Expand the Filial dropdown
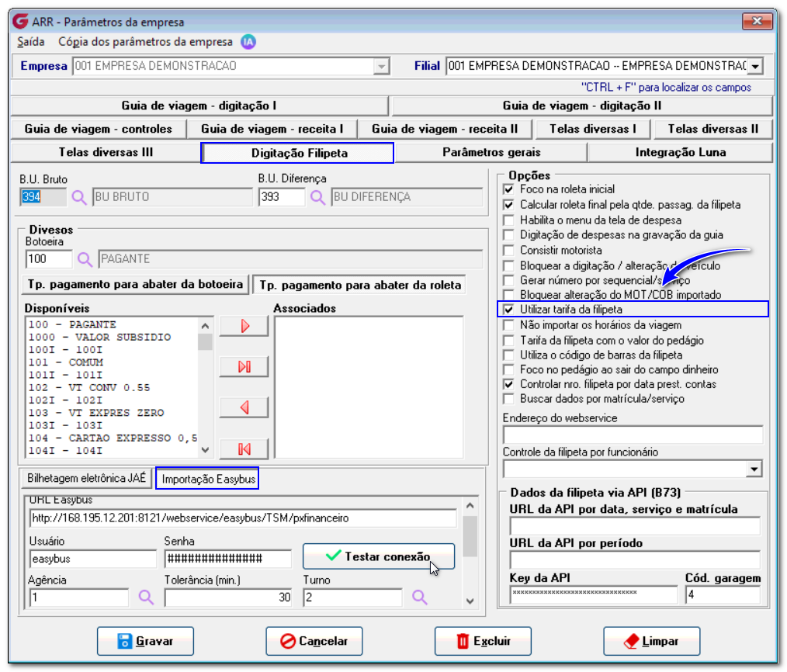 pyautogui.click(x=755, y=66)
